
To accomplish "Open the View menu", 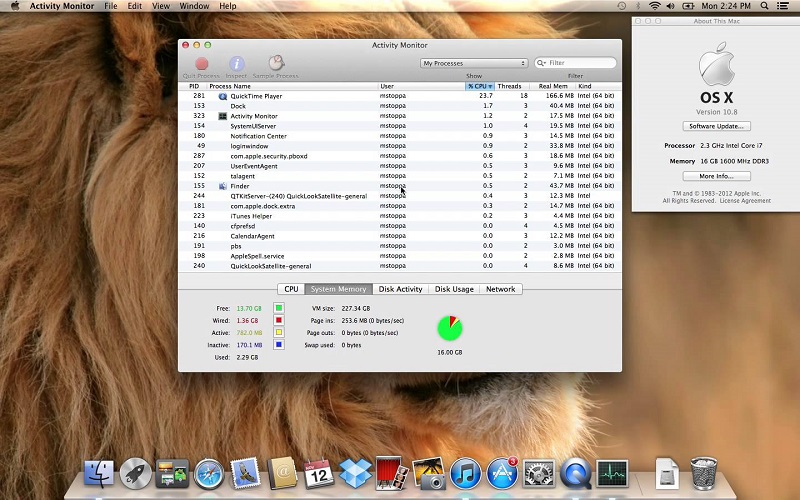I will [161, 6].
